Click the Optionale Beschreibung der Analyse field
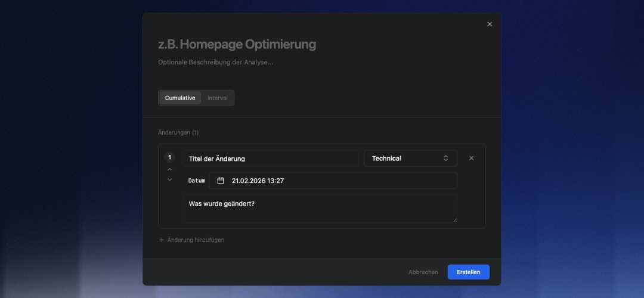 [x=216, y=63]
